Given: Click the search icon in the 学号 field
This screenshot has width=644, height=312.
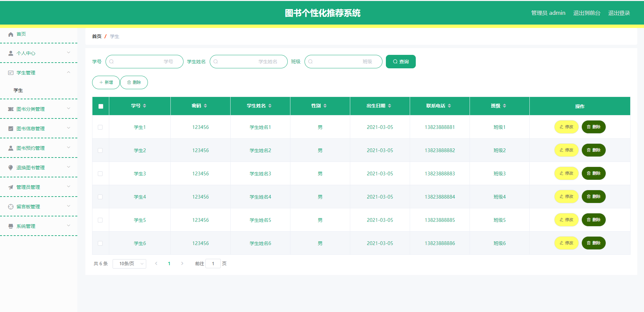Looking at the screenshot, I should (112, 62).
